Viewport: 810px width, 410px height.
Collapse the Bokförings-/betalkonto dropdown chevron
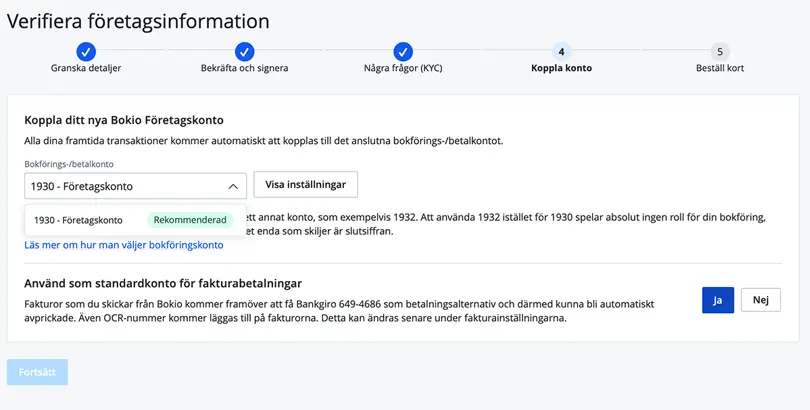(x=232, y=186)
